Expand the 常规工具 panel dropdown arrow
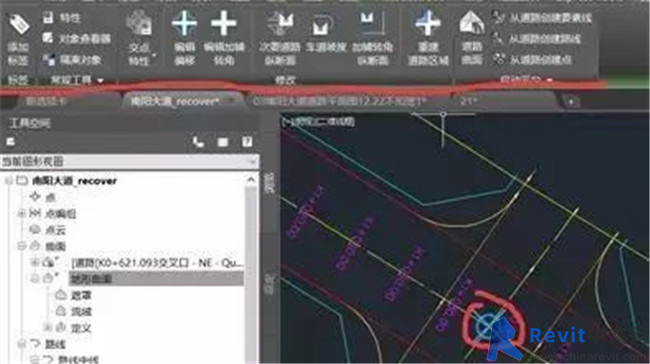 point(100,81)
